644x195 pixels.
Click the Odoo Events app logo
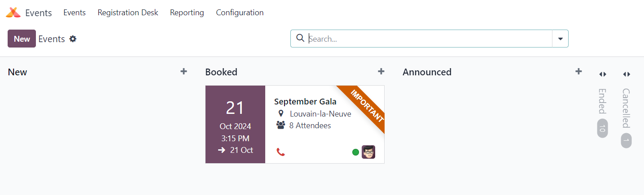(13, 13)
